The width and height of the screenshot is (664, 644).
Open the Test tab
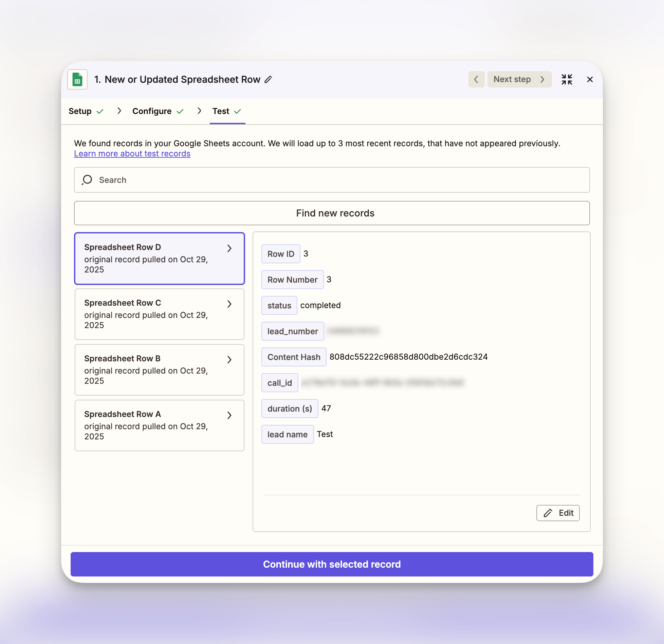coord(221,111)
